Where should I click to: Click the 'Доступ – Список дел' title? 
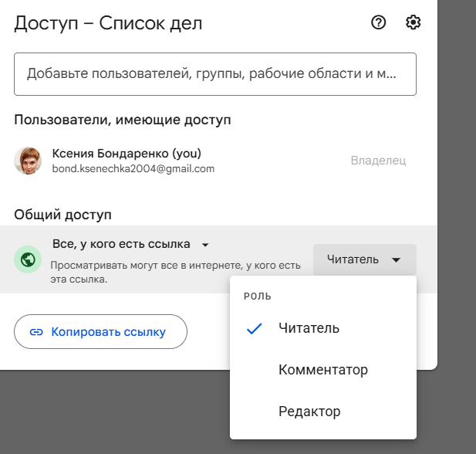pyautogui.click(x=108, y=23)
